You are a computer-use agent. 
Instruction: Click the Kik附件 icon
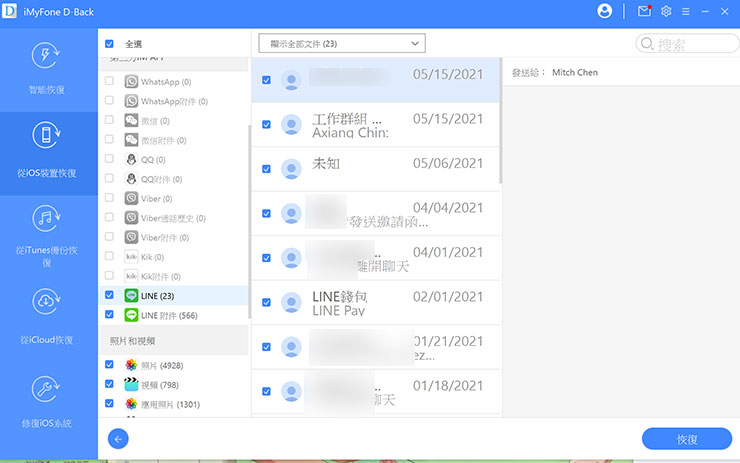131,276
